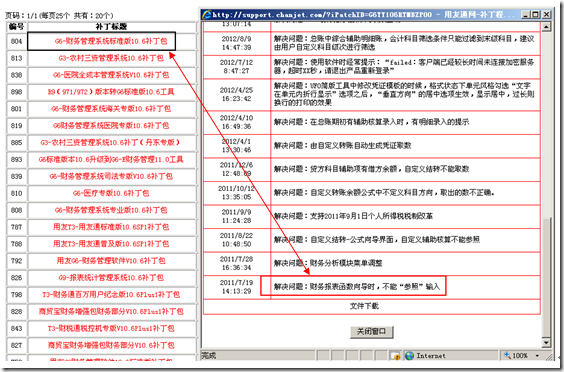Click the date cell 2012/4/25 16:23:42
564x372 pixels.
(236, 94)
